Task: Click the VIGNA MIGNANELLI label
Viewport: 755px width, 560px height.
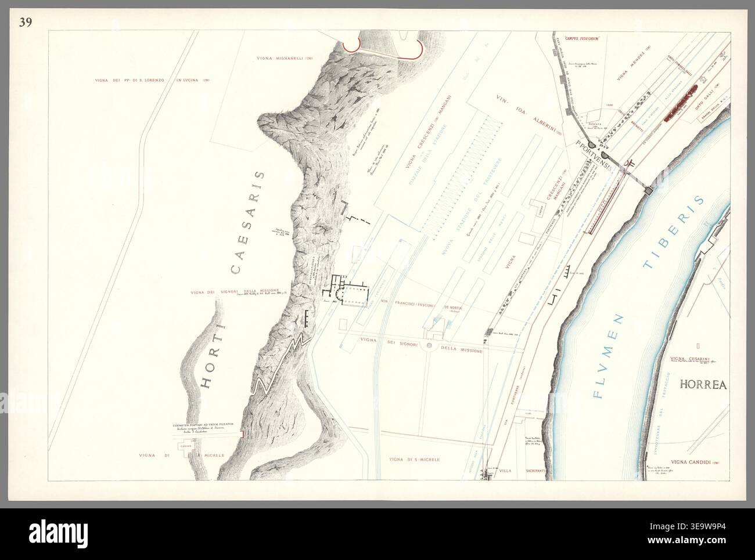Action: pos(285,58)
